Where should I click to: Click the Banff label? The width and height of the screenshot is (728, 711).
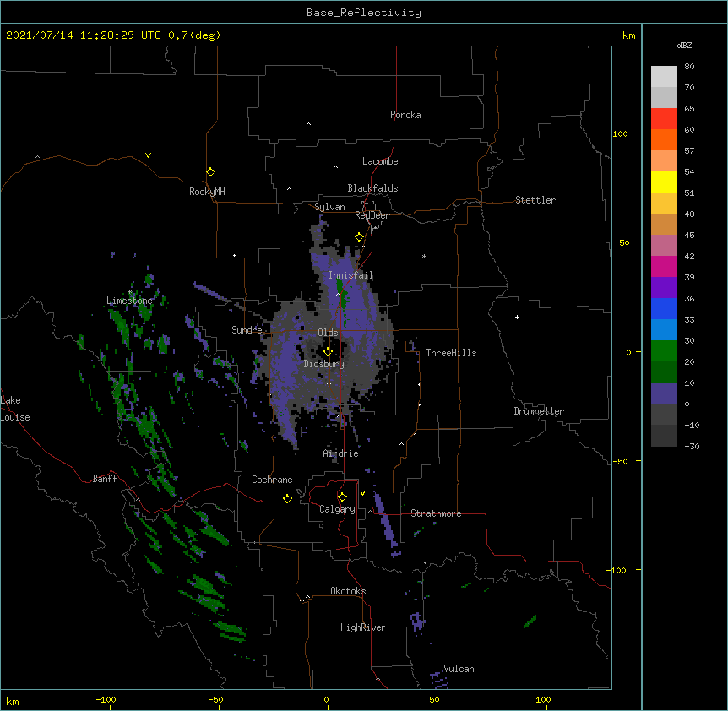(105, 479)
